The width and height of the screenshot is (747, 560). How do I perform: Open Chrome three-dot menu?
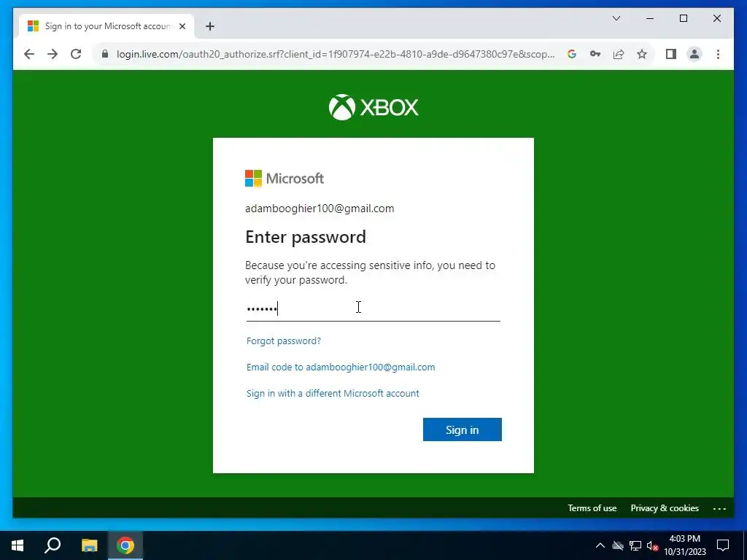pos(718,54)
